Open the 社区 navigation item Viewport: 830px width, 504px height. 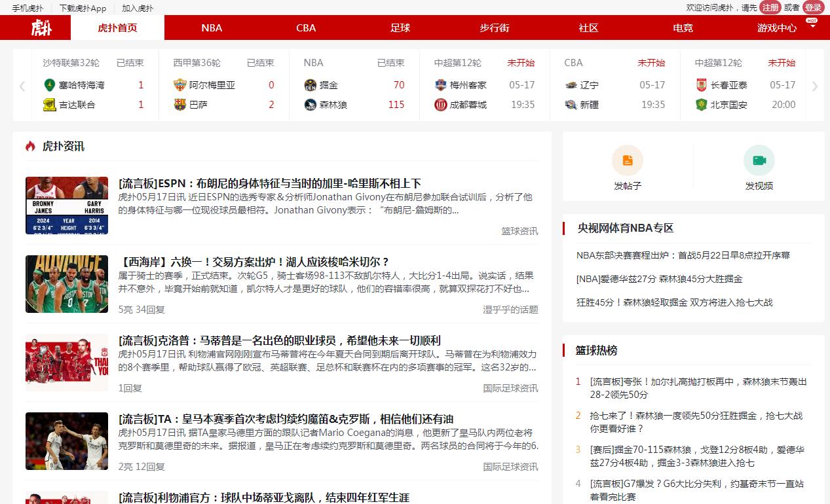point(589,27)
